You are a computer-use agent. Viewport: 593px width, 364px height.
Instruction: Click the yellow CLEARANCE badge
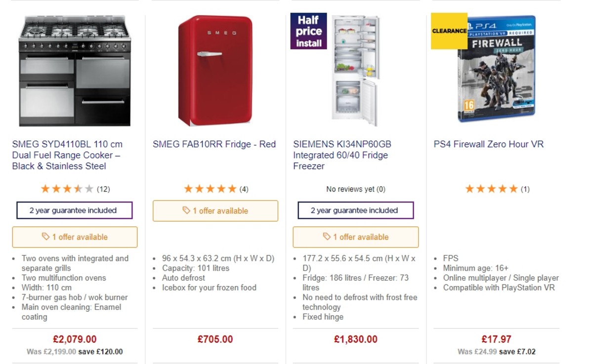click(x=448, y=31)
